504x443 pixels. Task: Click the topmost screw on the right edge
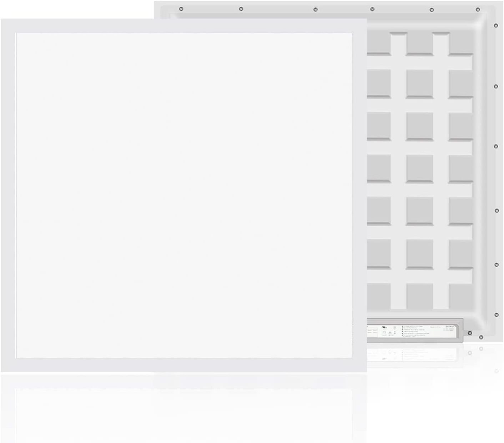click(x=496, y=26)
